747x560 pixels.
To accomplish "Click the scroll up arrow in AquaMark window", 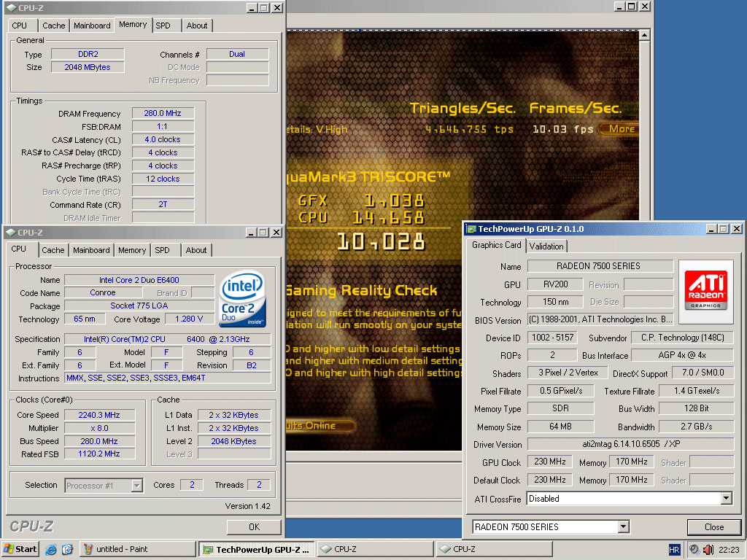I will [644, 35].
